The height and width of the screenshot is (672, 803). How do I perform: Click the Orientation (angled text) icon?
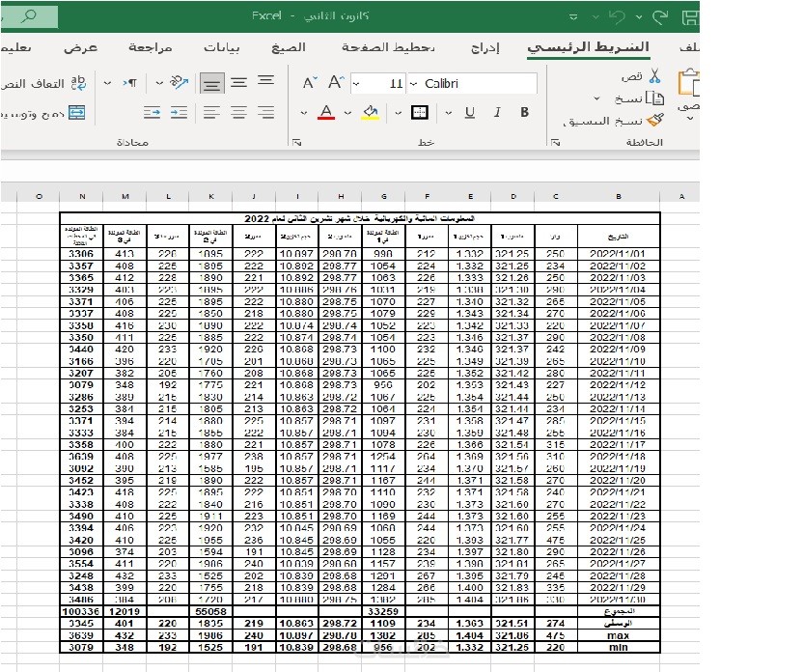pyautogui.click(x=179, y=82)
